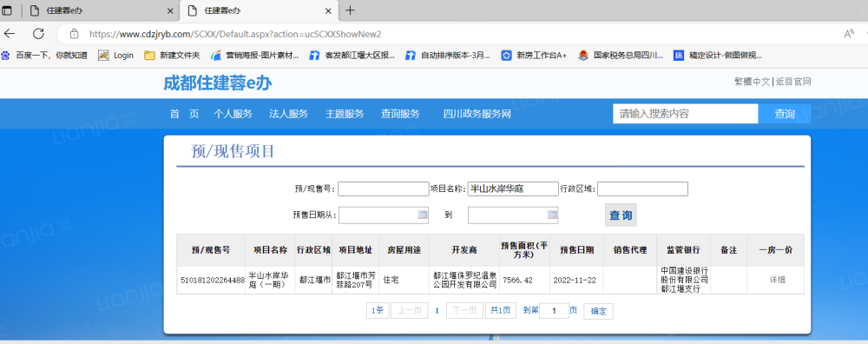Open the 稿定设计 bookmark
The image size is (868, 344).
click(x=718, y=56)
